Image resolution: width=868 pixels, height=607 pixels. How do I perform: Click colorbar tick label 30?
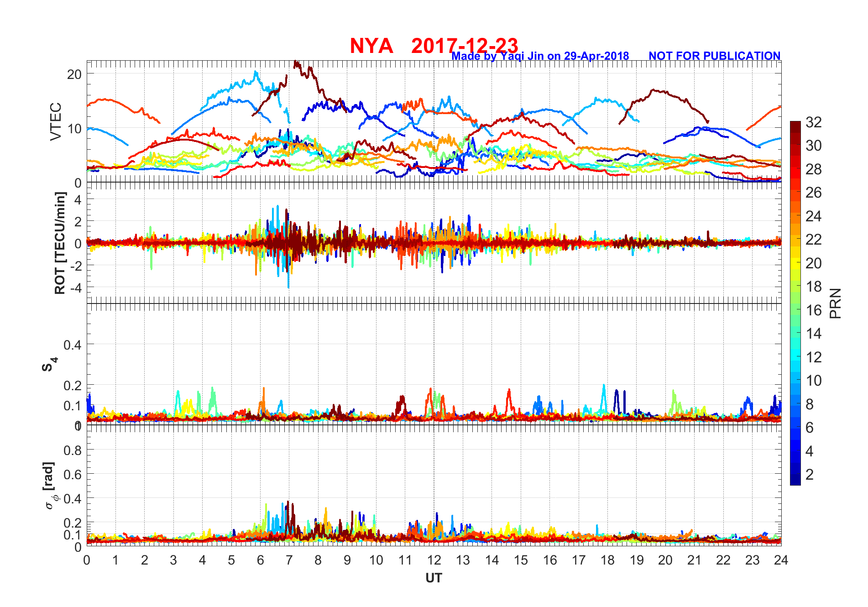(814, 146)
